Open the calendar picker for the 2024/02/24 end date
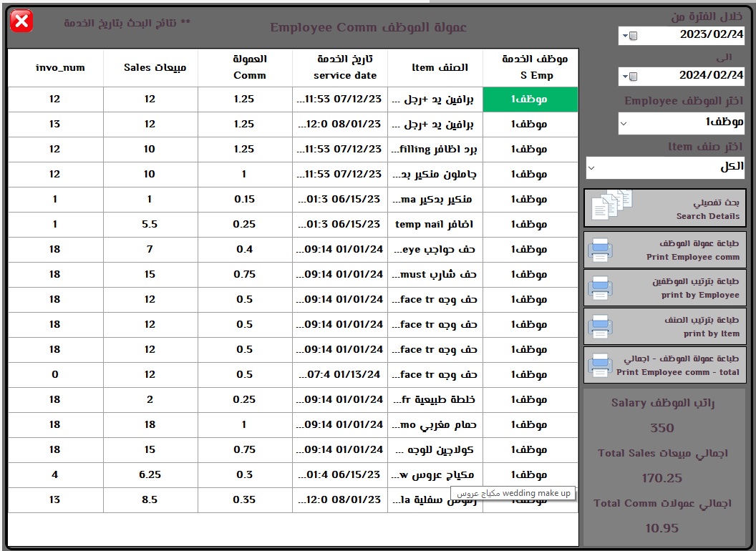This screenshot has width=756, height=551. point(630,76)
